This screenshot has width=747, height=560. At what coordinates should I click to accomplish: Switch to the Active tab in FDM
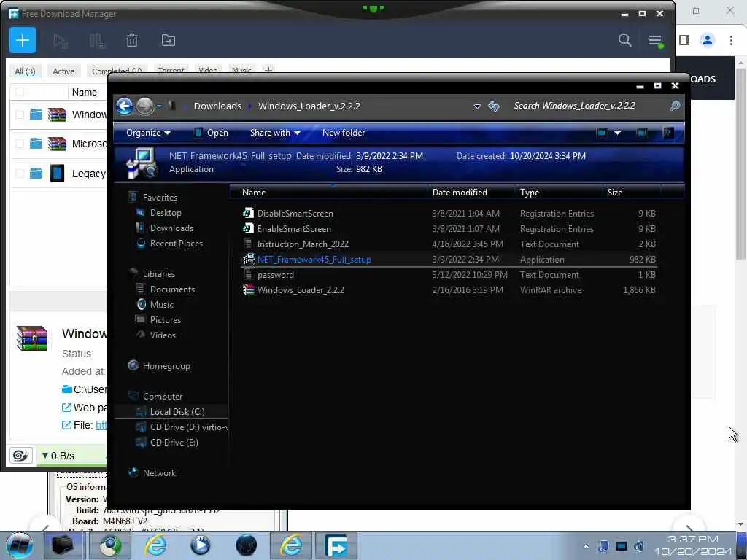point(63,71)
